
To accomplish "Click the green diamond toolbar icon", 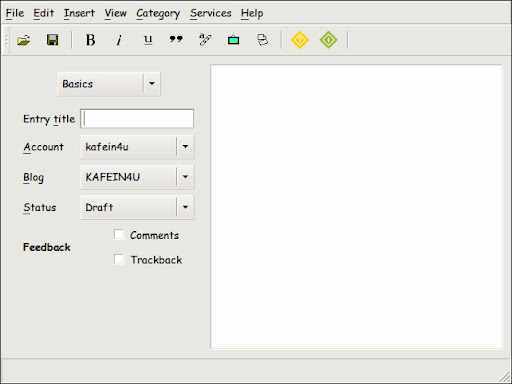I will (x=328, y=40).
